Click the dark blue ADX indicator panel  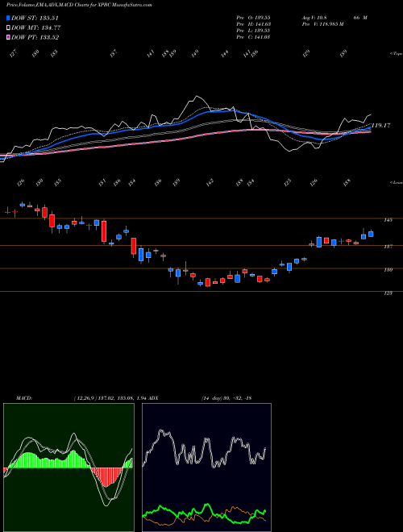point(206,468)
